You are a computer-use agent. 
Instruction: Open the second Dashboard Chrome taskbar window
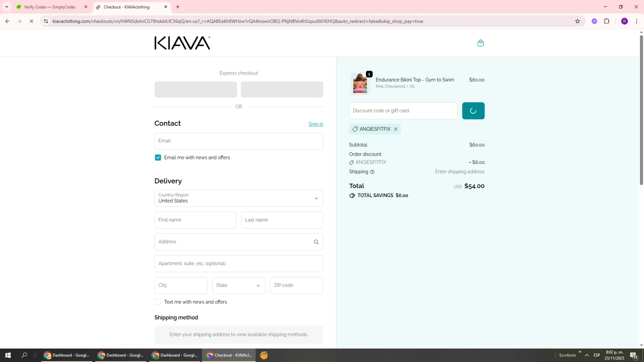click(x=121, y=355)
